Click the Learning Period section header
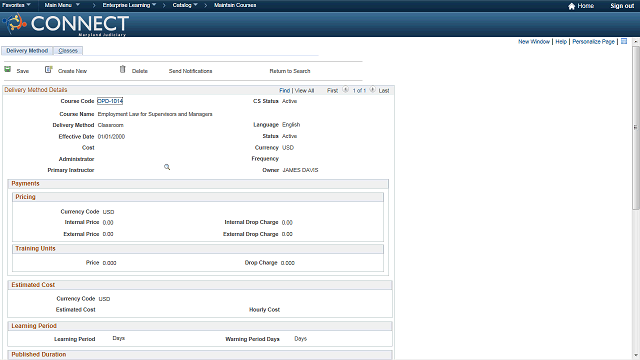 pos(200,326)
